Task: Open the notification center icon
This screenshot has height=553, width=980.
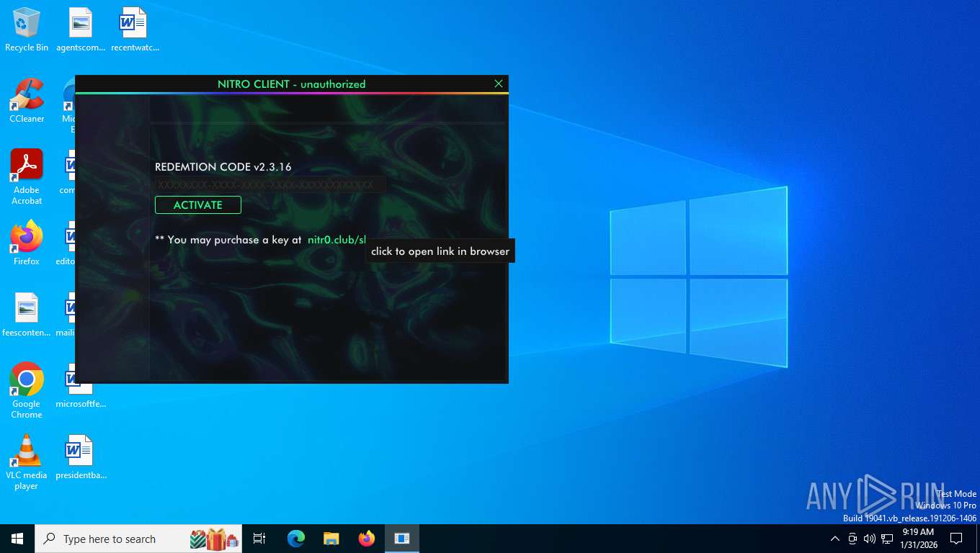Action: click(x=956, y=539)
